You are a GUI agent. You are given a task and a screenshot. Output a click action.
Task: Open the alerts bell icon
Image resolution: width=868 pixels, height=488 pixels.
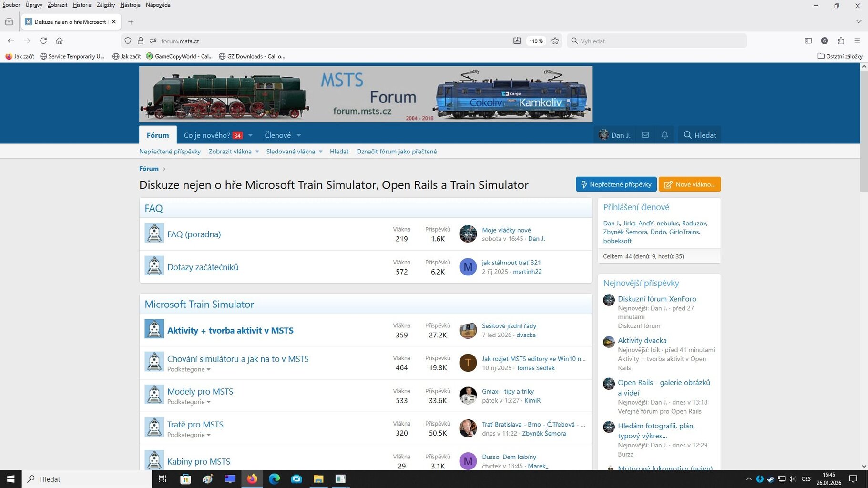click(x=664, y=135)
